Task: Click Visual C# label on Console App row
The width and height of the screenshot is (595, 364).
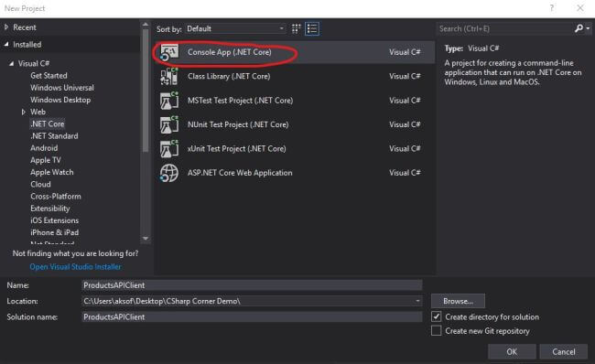Action: pyautogui.click(x=405, y=52)
